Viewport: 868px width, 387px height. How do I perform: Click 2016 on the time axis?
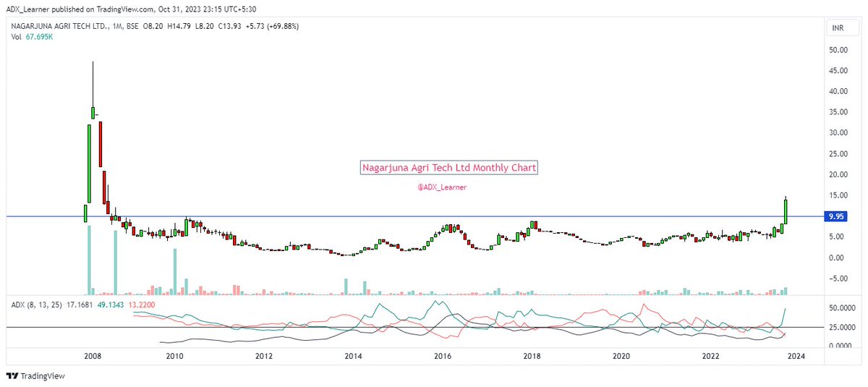click(x=443, y=356)
